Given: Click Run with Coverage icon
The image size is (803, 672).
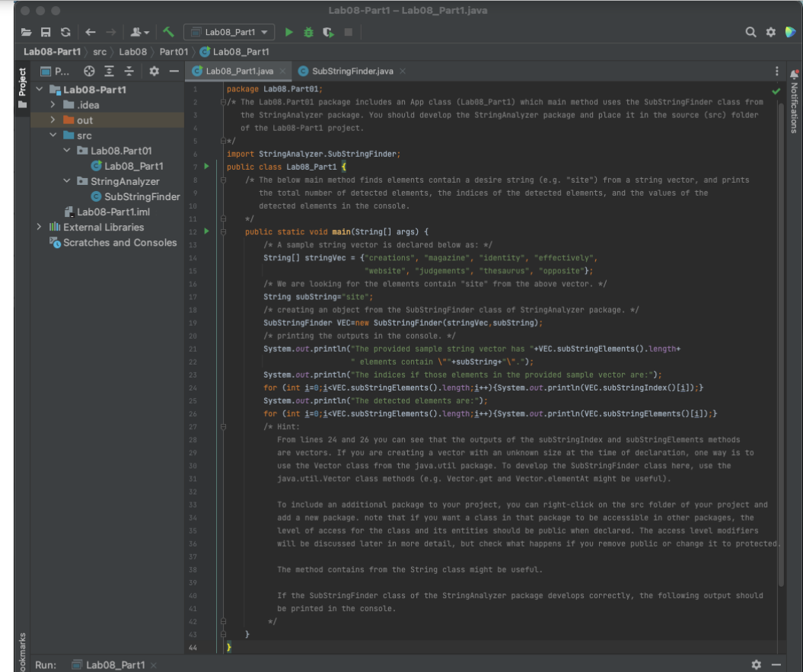Looking at the screenshot, I should click(x=328, y=32).
